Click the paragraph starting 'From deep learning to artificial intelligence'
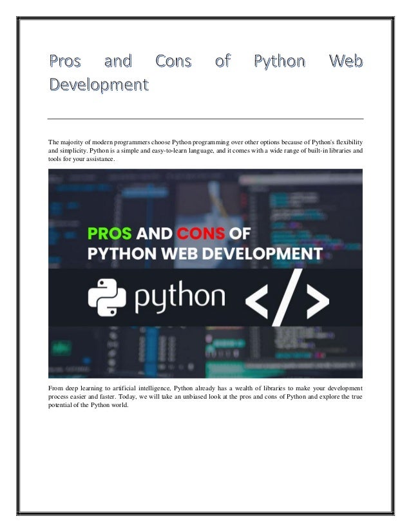411x532 pixels. tap(205, 396)
